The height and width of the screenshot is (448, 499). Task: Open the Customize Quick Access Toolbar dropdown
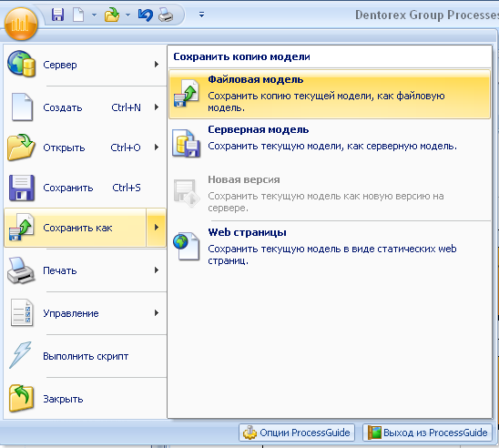201,15
